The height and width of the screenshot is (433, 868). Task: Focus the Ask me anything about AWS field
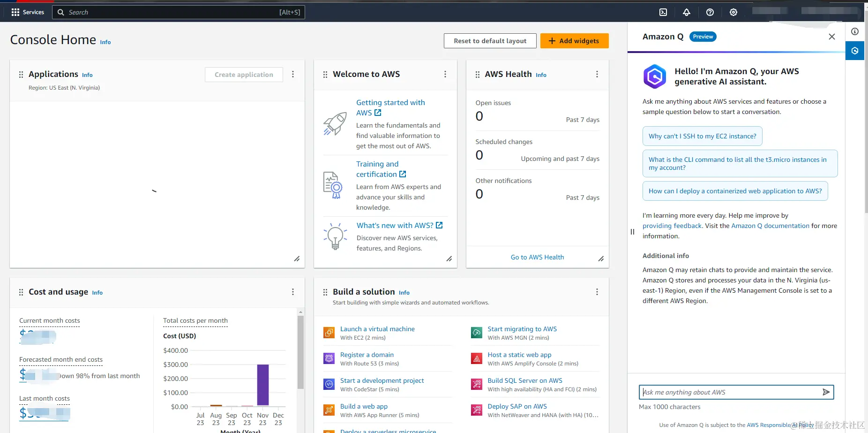(x=730, y=392)
